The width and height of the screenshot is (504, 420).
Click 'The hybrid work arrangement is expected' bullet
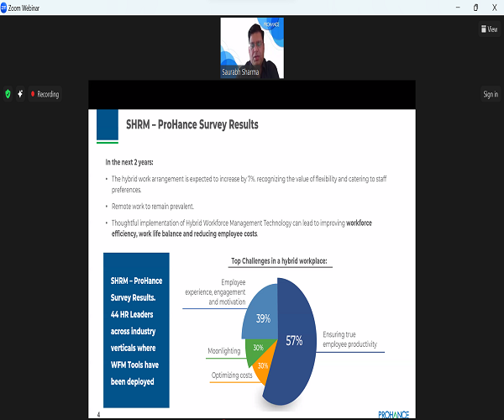click(249, 184)
